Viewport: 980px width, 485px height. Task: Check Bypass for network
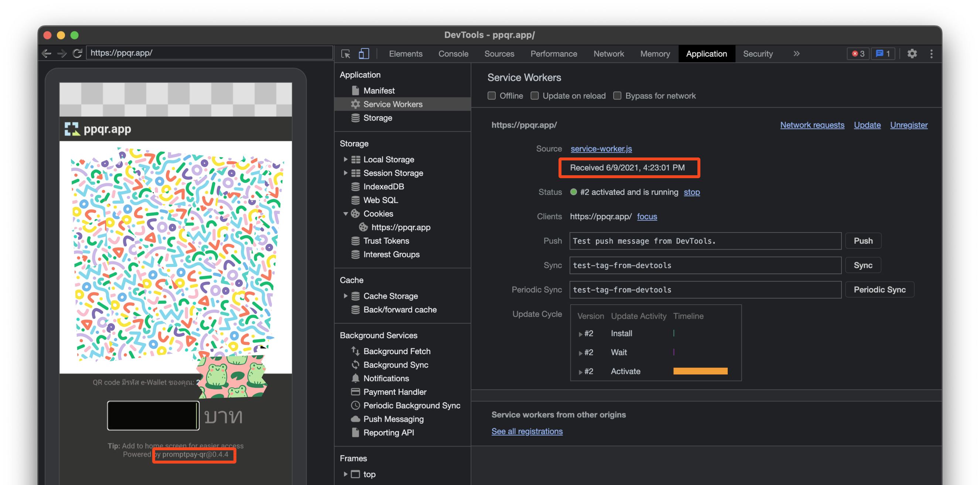[617, 95]
